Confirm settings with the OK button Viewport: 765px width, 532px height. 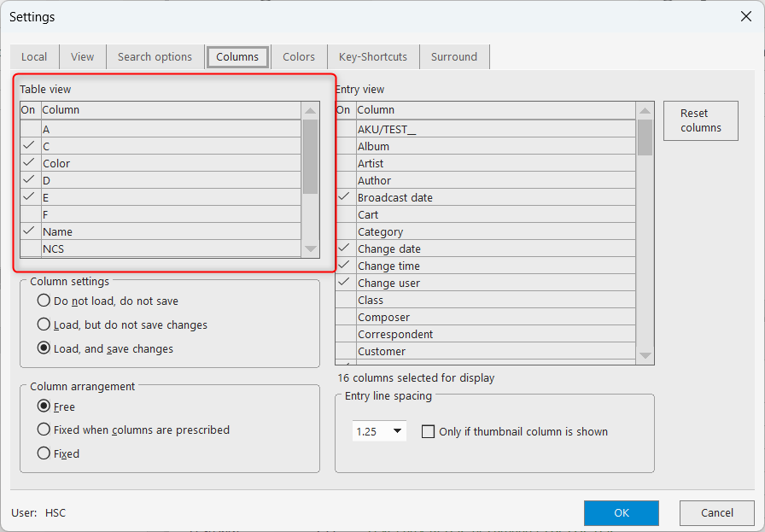[621, 513]
